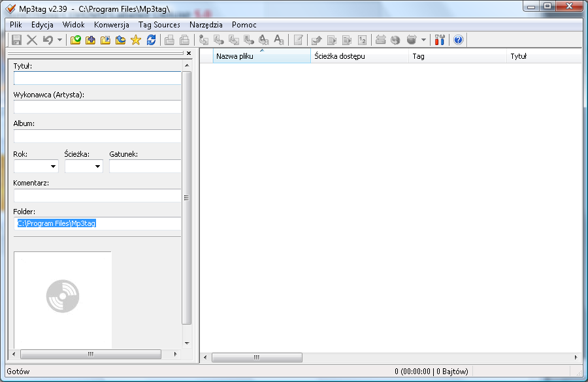Sort by the 'Ścieżka dostępu' column header

[359, 56]
